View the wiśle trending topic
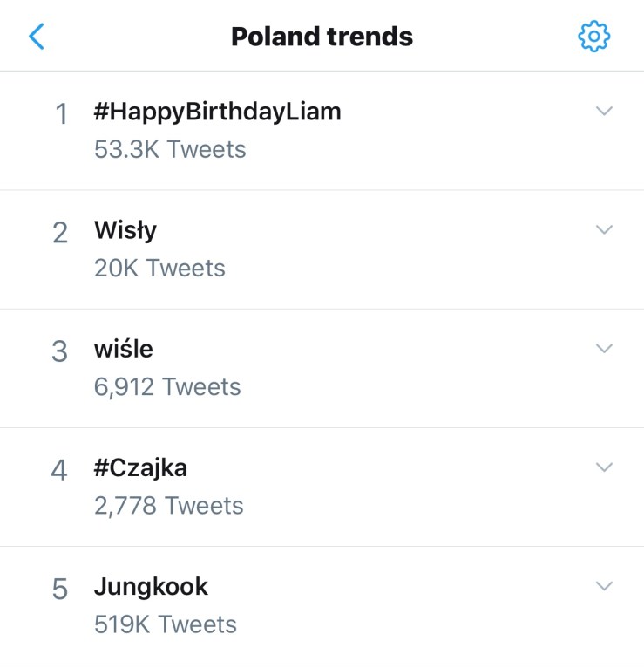Viewport: 644px width, 668px height. tap(123, 349)
